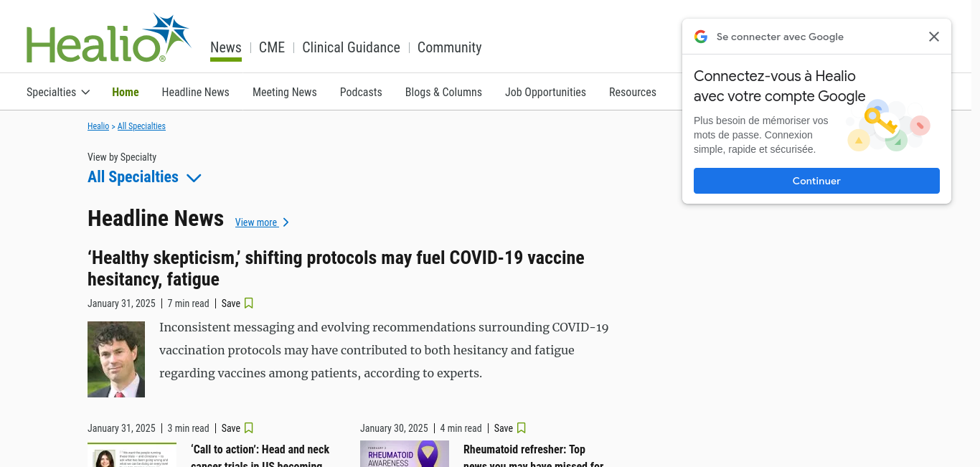Open the Clinical Guidance tab

click(351, 47)
